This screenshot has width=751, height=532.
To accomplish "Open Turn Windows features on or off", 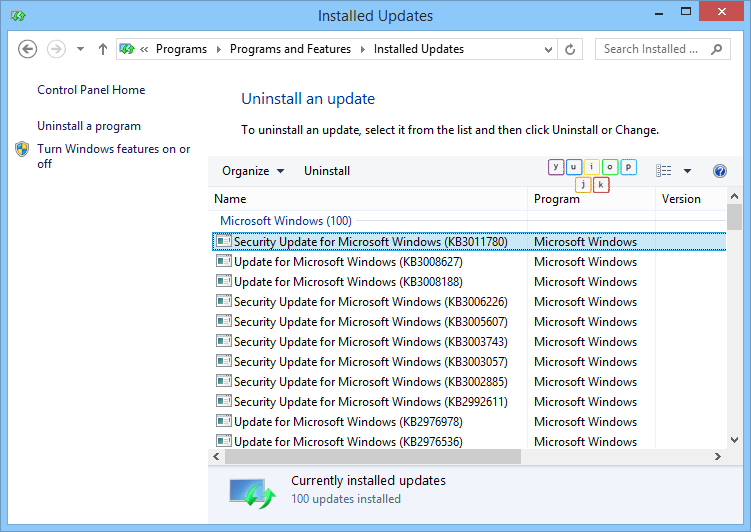I will (x=114, y=156).
